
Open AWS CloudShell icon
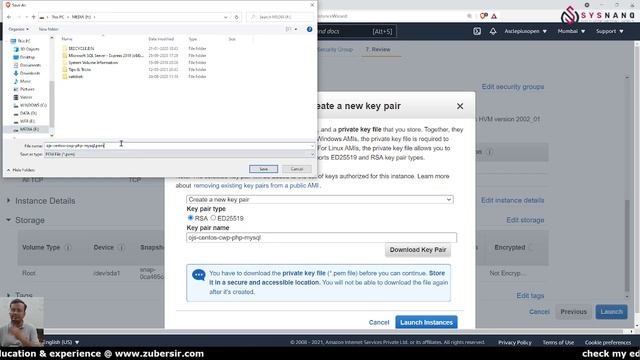pyautogui.click(x=477, y=31)
